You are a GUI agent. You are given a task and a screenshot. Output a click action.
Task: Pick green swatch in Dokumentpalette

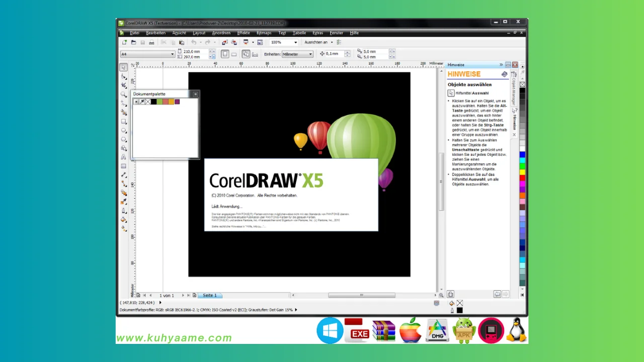coord(159,102)
